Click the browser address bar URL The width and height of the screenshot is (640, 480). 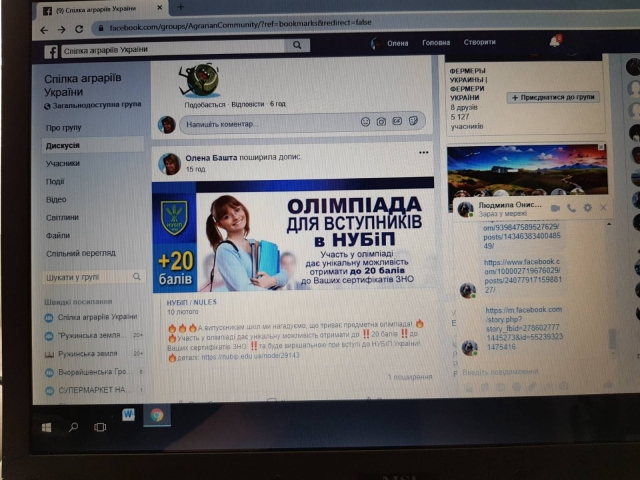click(240, 24)
